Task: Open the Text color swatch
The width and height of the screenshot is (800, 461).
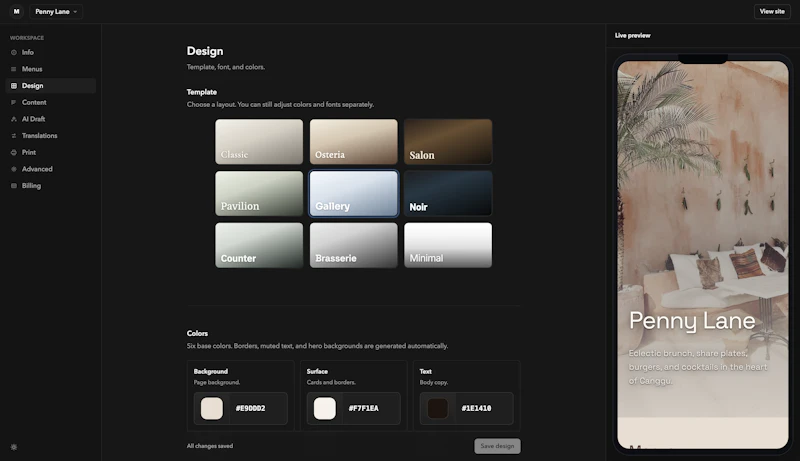Action: pos(438,408)
